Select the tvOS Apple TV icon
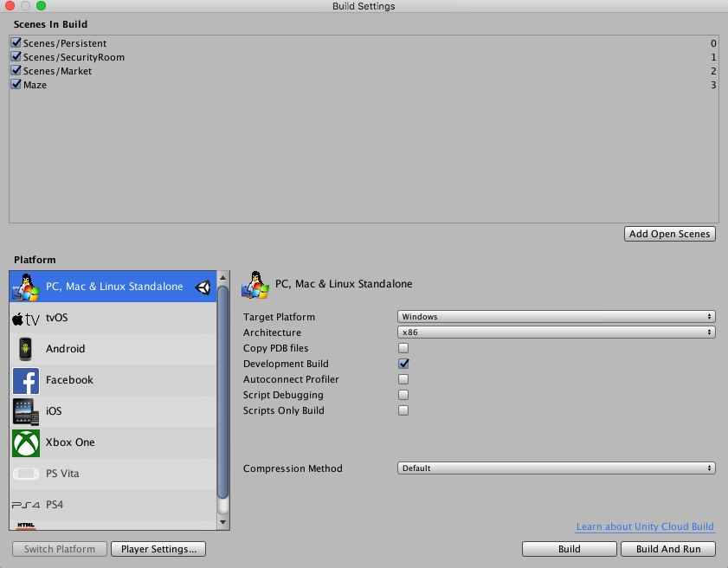Viewport: 728px width, 568px height. pos(26,319)
